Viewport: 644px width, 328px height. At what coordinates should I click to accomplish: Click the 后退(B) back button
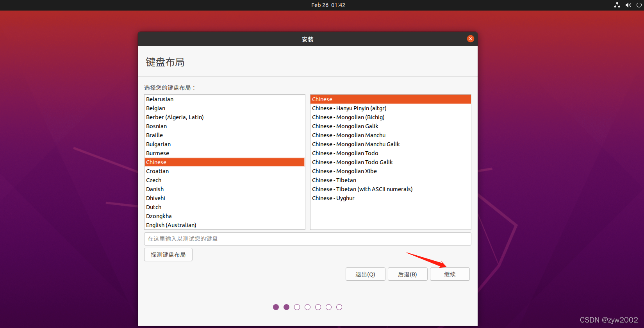408,274
